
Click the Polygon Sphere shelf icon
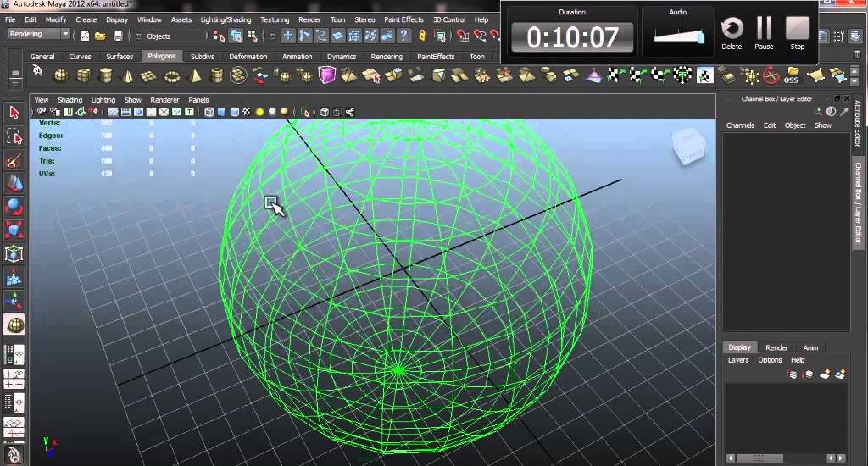tap(61, 75)
